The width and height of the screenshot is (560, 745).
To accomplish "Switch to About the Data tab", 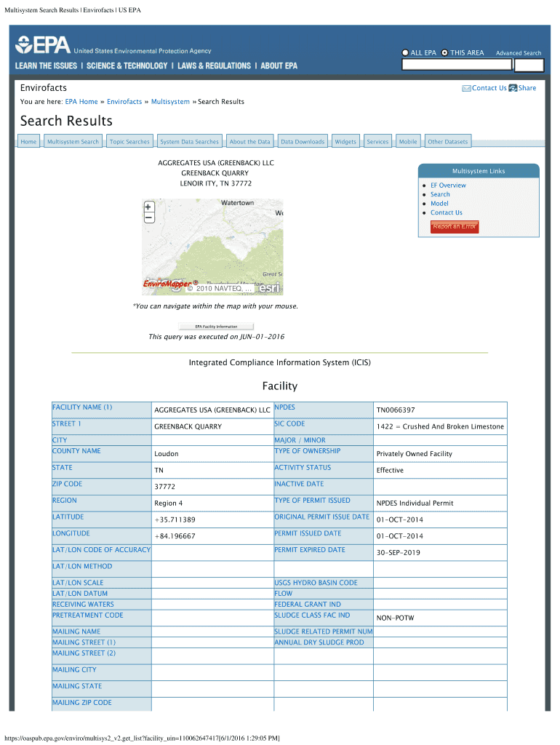I will tap(250, 142).
